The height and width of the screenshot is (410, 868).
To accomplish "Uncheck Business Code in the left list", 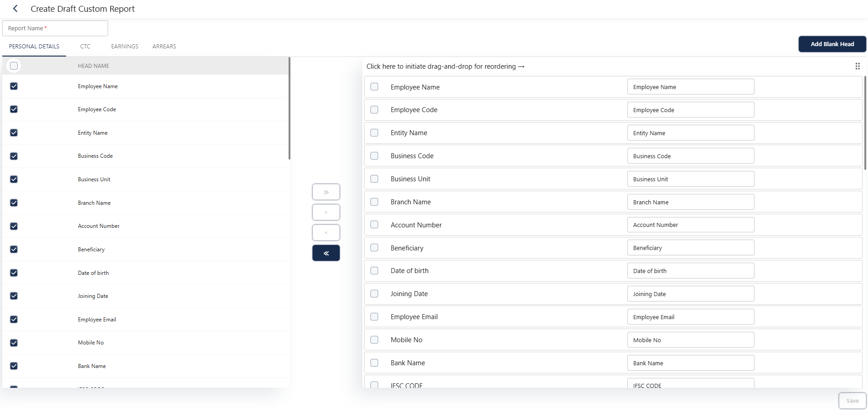I will (14, 156).
